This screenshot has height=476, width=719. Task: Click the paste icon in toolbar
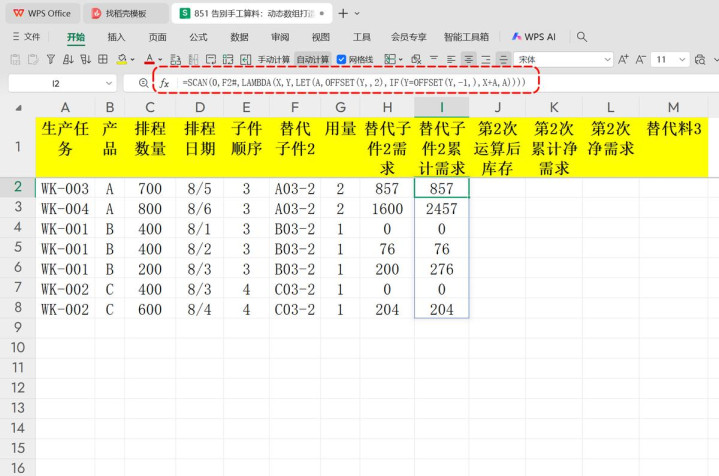(x=15, y=60)
